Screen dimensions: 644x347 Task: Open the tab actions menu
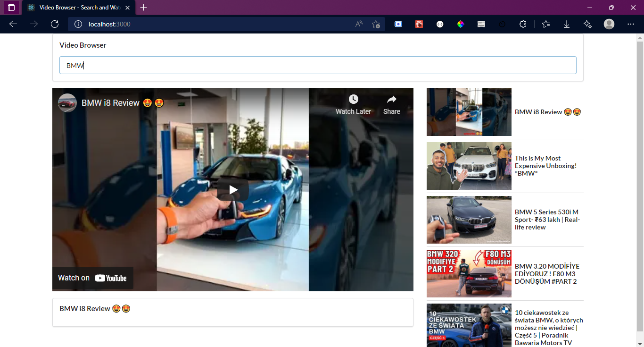tap(11, 8)
